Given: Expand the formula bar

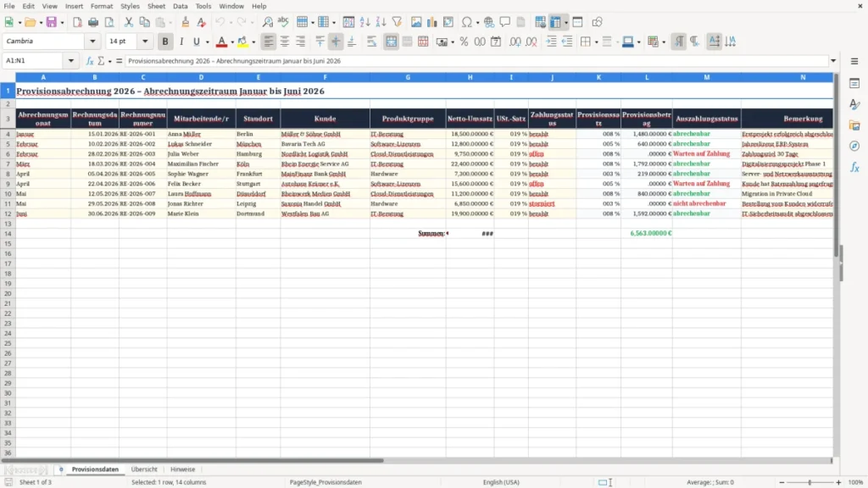Looking at the screenshot, I should [833, 61].
